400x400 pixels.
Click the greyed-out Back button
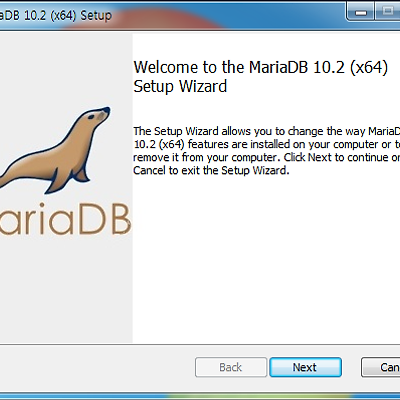pyautogui.click(x=231, y=367)
